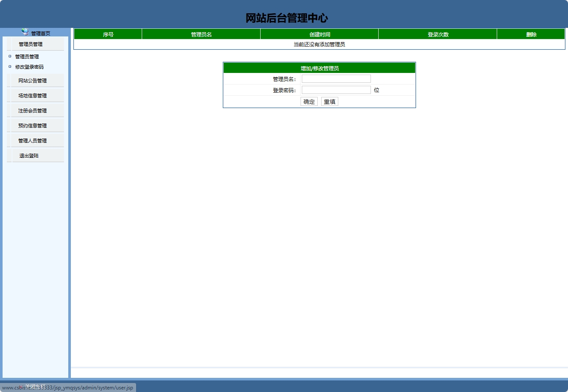Expand the 管理员管理 section header
568x392 pixels.
pos(30,44)
